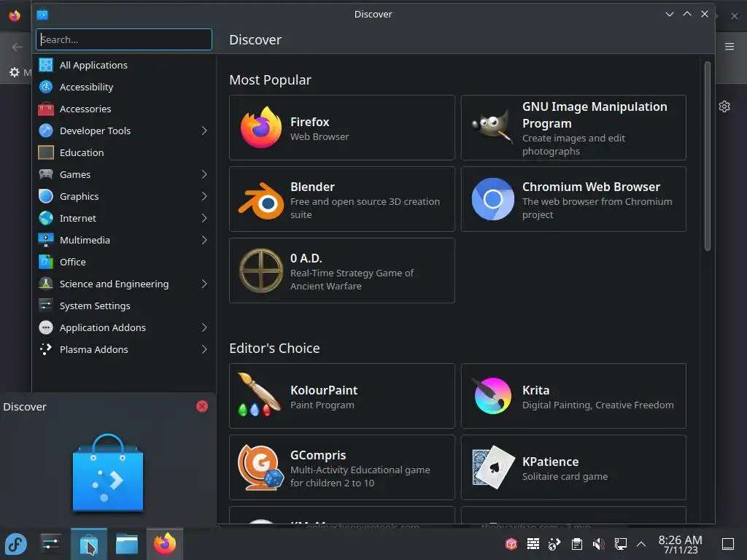This screenshot has height=560, width=747.
Task: Open the network connections tray icon
Action: pyautogui.click(x=620, y=544)
